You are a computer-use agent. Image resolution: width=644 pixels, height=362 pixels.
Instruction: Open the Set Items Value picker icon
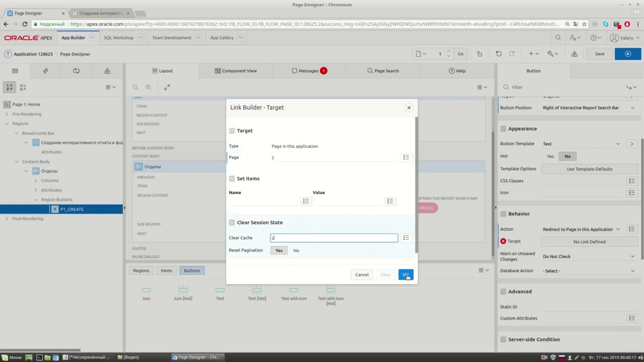pyautogui.click(x=390, y=201)
